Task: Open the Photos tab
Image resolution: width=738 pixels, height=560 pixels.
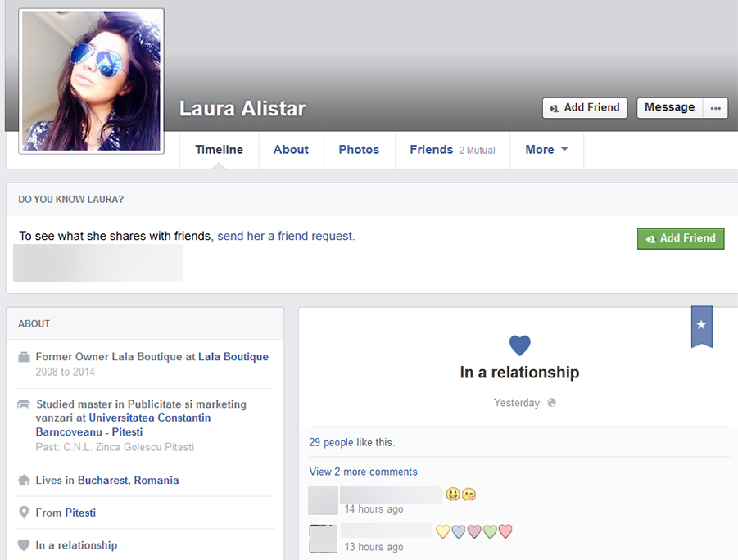Action: tap(359, 150)
